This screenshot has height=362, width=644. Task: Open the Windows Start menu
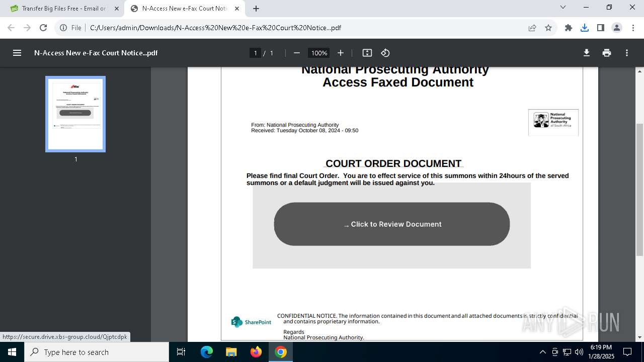tap(12, 352)
